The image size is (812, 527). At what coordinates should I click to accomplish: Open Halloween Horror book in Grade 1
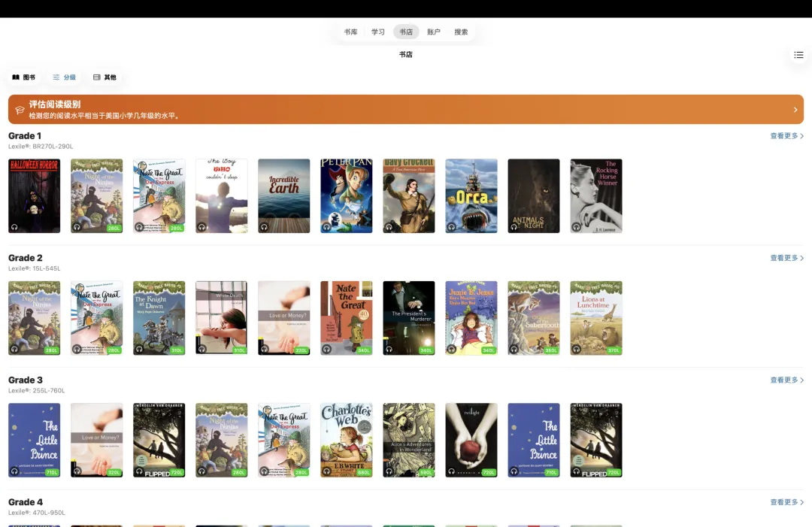(34, 195)
